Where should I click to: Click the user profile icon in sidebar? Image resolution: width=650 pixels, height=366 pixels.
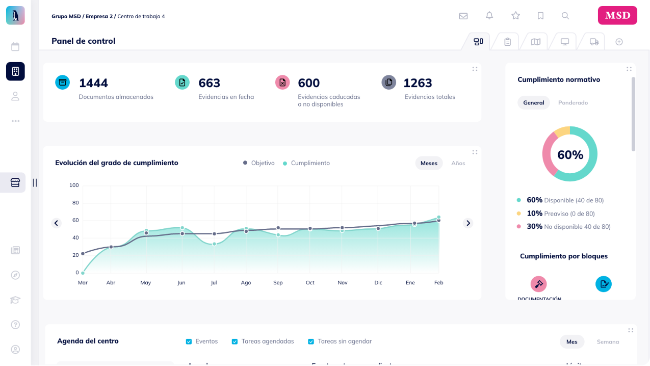pos(15,96)
